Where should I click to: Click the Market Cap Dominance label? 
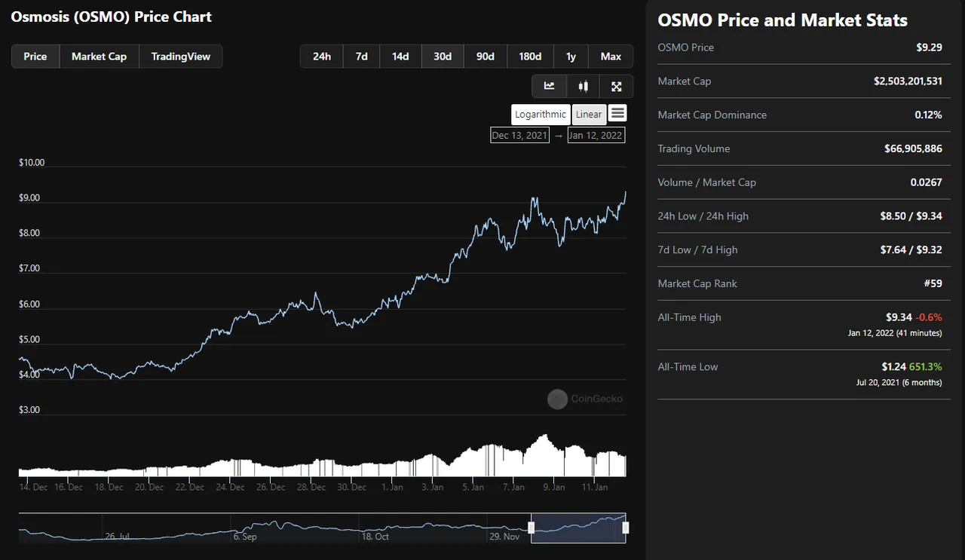click(712, 115)
